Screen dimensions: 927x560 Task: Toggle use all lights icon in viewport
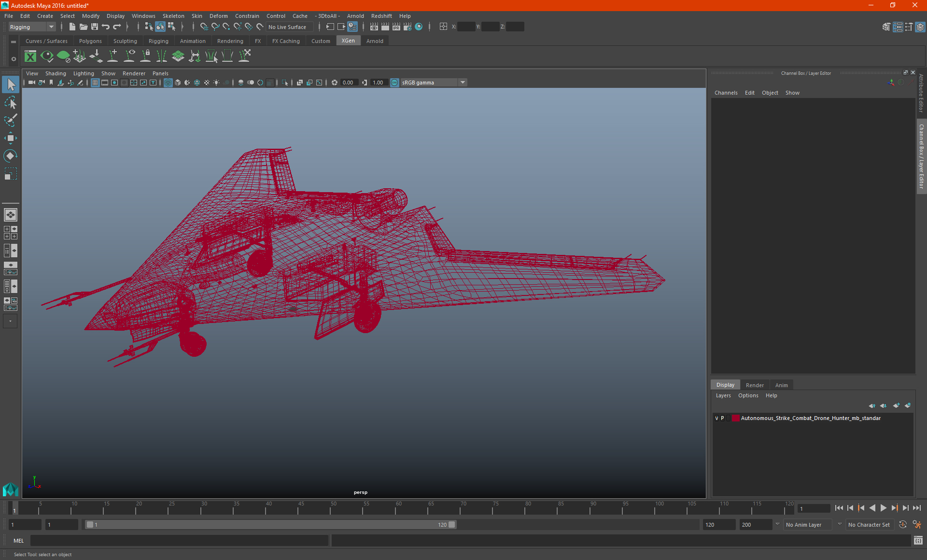(x=216, y=83)
